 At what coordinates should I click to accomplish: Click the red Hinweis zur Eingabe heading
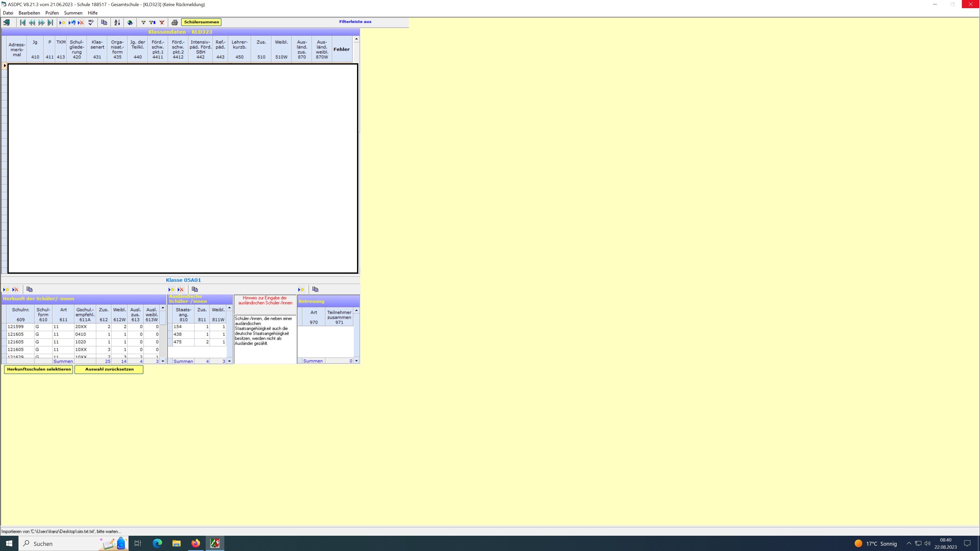(x=265, y=301)
